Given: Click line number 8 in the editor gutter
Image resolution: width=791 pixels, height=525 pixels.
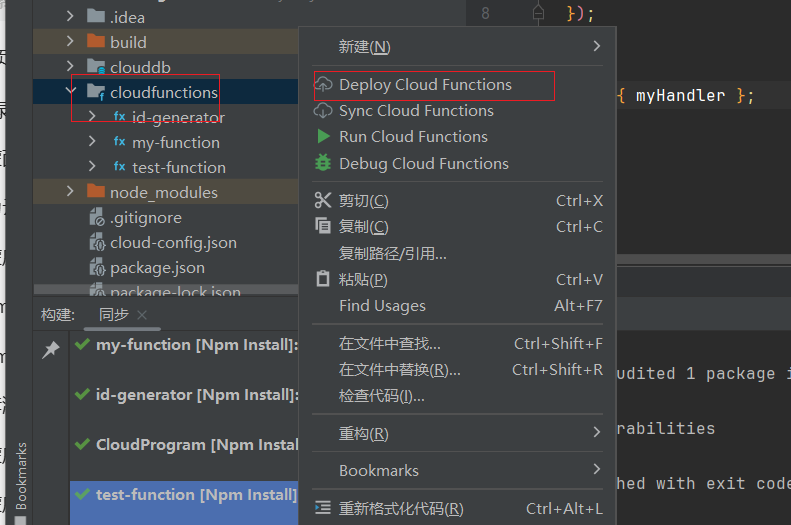Looking at the screenshot, I should pos(485,13).
